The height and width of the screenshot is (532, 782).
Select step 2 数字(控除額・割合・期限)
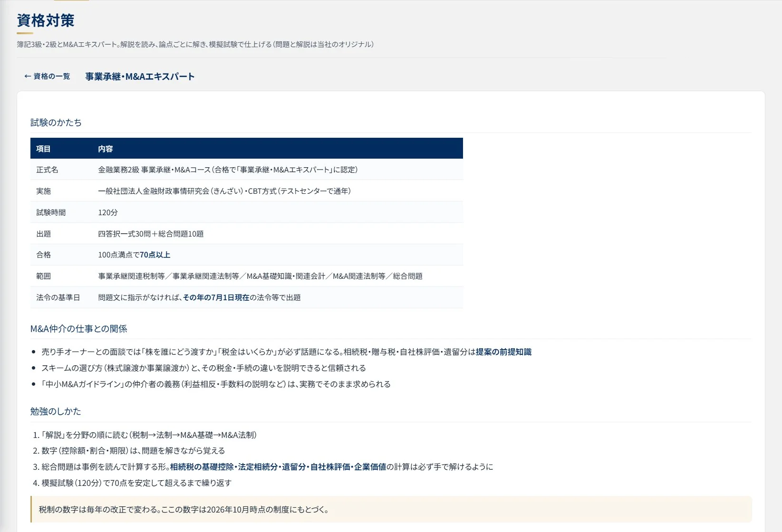pos(133,451)
